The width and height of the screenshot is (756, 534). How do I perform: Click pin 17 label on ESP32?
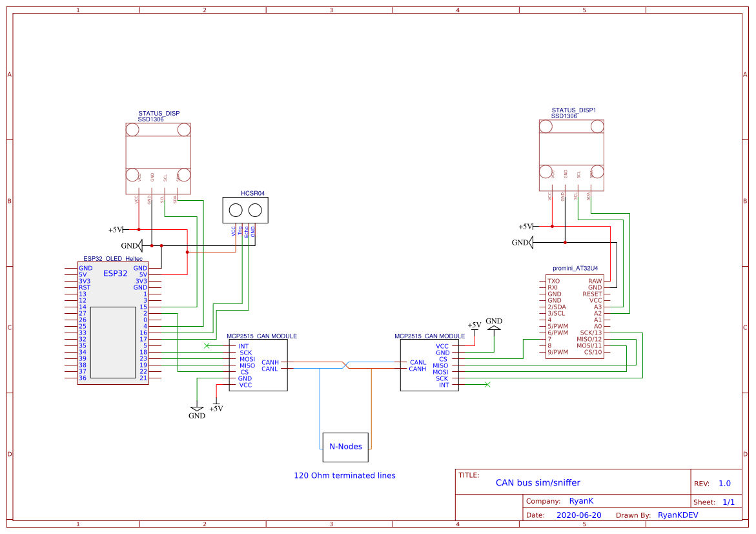pyautogui.click(x=143, y=339)
